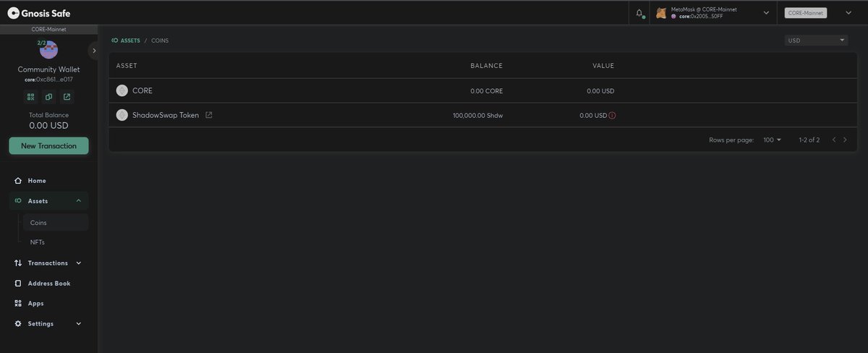Click the CORE token icon
868x353 pixels.
pos(122,91)
